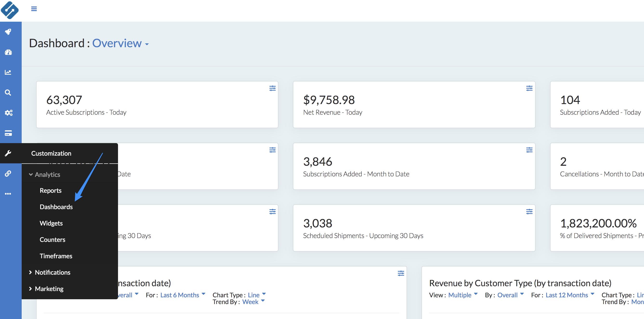The width and height of the screenshot is (644, 319).
Task: Open the credit card billing sidebar icon
Action: 8,133
